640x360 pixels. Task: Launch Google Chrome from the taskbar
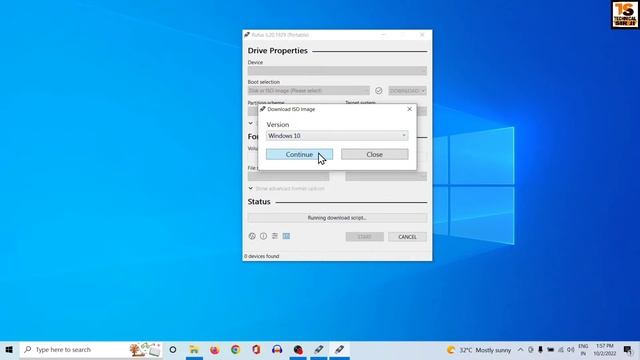(236, 350)
